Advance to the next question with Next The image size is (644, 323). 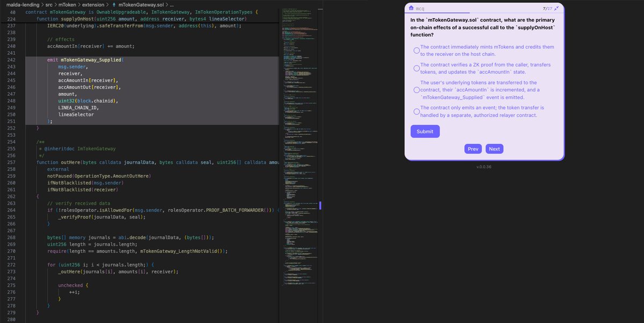click(x=494, y=149)
